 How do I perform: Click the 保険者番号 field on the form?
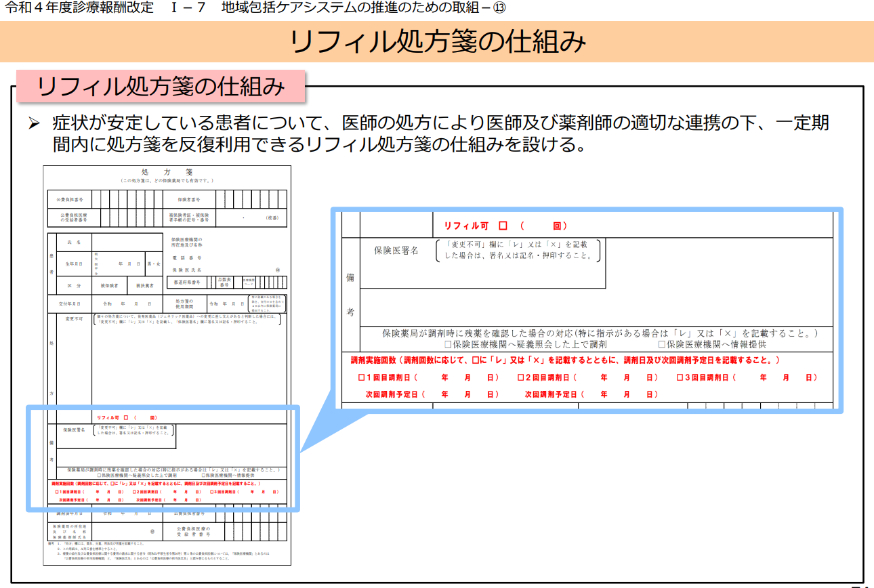click(249, 200)
